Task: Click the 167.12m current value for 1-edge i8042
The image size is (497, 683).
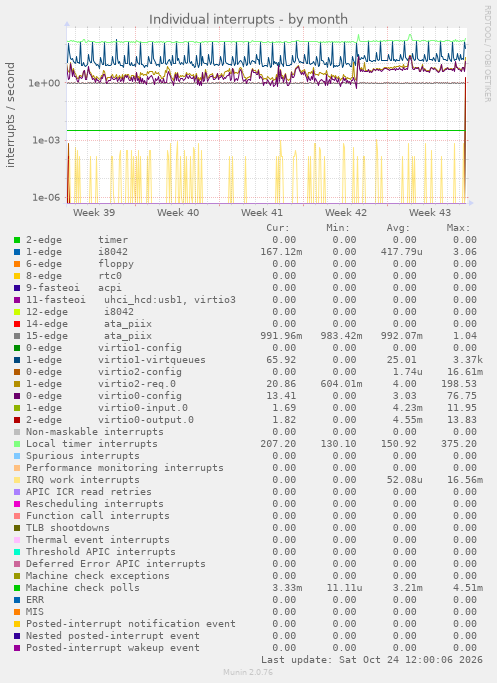Action: 281,252
